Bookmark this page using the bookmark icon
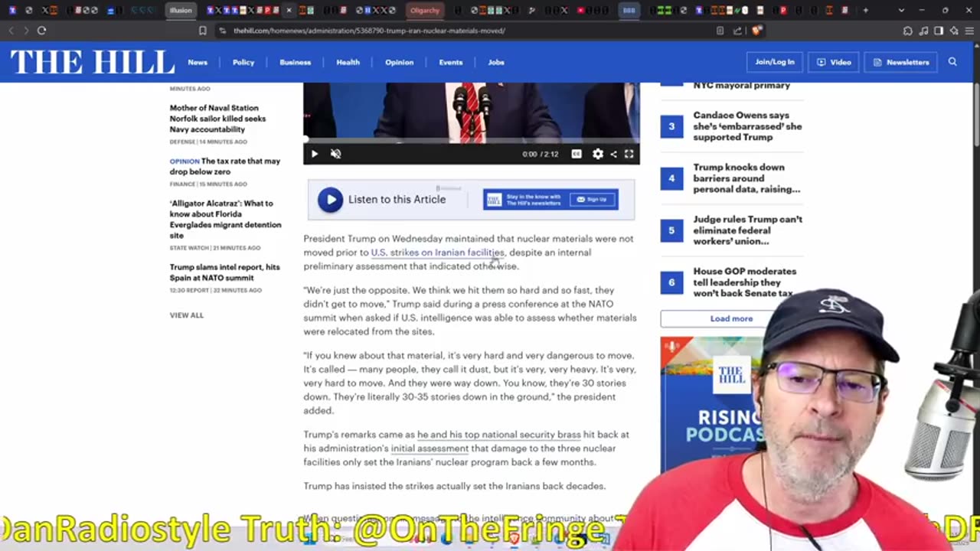This screenshot has width=980, height=551. point(203,31)
